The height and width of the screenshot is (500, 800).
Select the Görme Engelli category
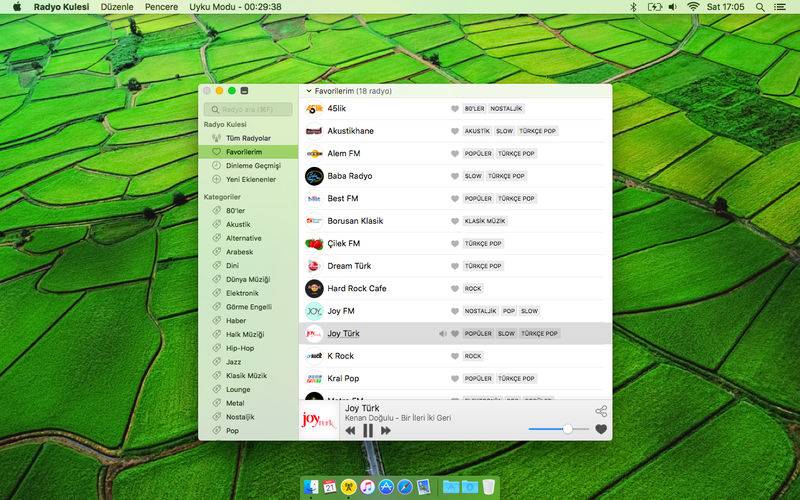click(x=248, y=307)
